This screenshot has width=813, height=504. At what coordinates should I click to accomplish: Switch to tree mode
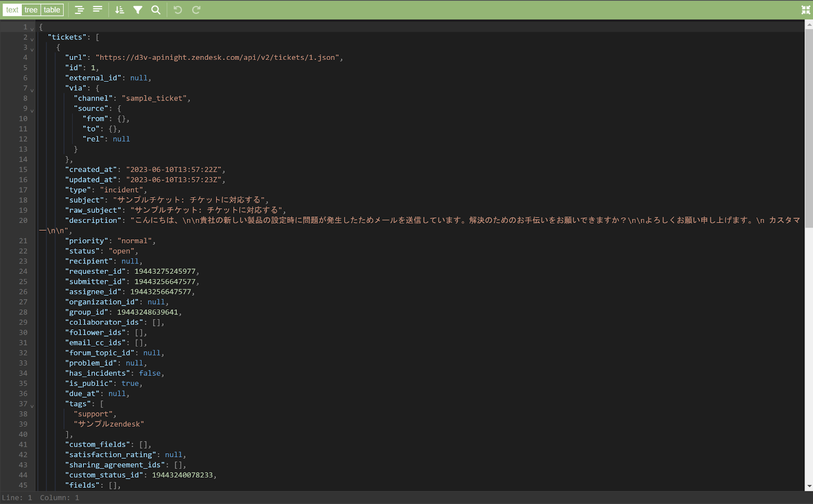click(31, 10)
